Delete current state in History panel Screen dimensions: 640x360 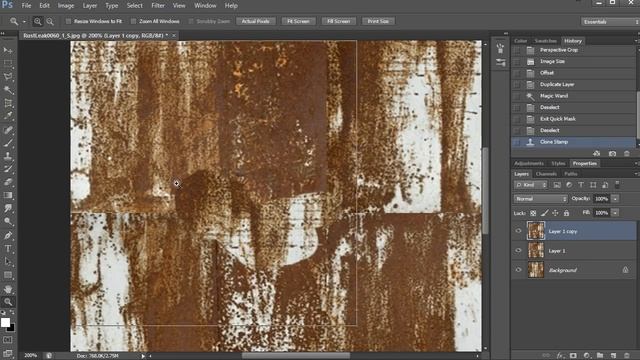(627, 153)
